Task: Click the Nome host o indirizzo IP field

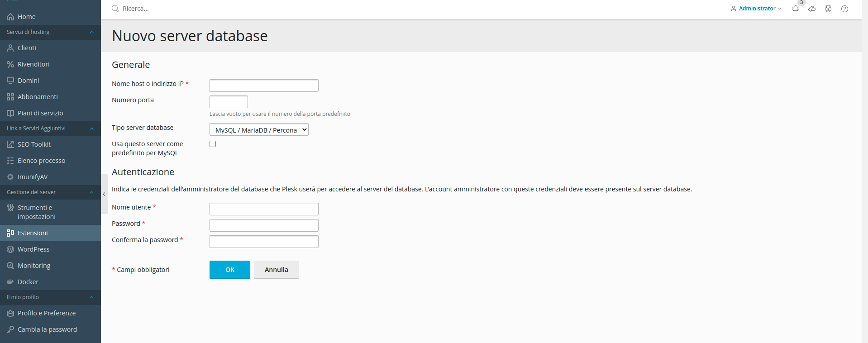Action: (264, 86)
